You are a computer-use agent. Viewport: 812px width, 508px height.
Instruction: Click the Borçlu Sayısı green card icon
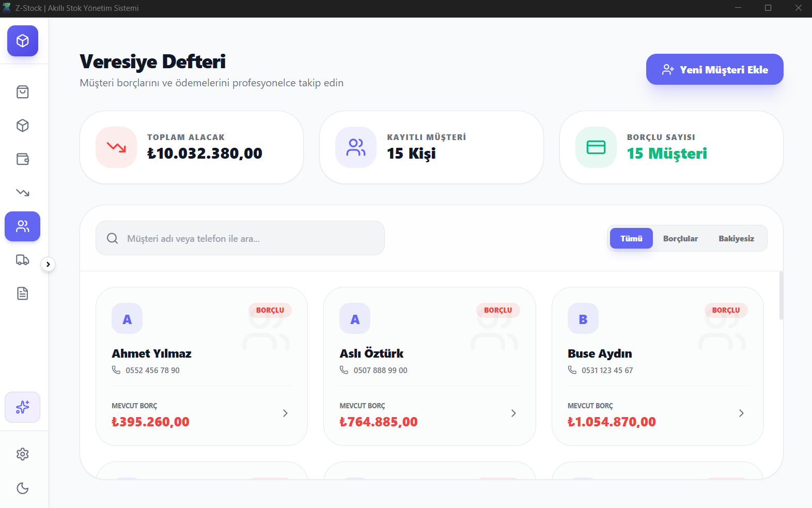coord(596,147)
